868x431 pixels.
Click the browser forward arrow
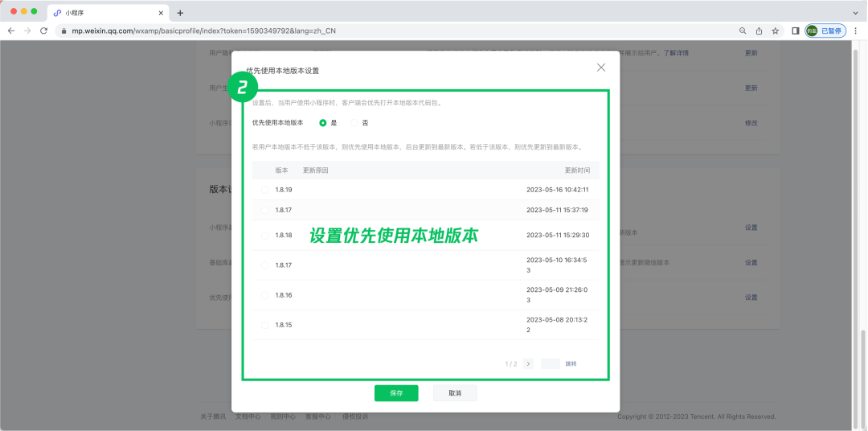point(27,31)
